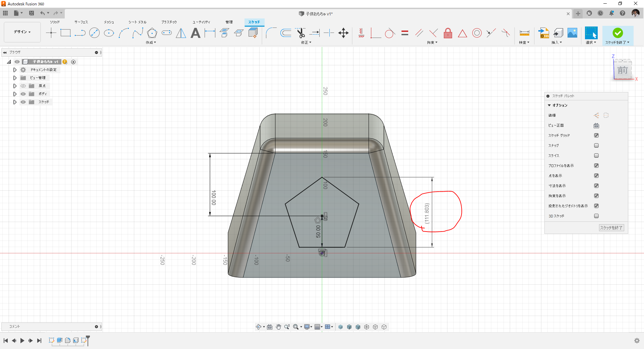The height and width of the screenshot is (349, 644).
Task: Switch to the シート メタル tab
Action: 137,22
